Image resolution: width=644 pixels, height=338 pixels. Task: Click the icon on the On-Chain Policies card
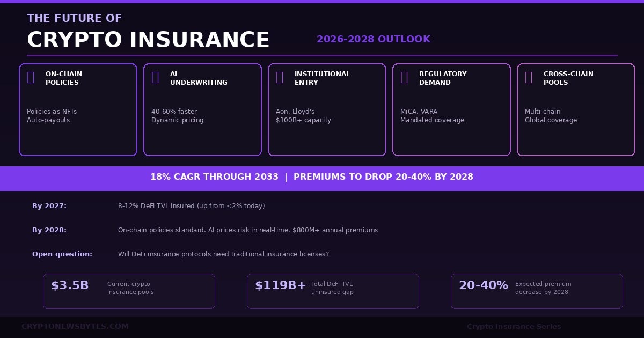tap(31, 77)
